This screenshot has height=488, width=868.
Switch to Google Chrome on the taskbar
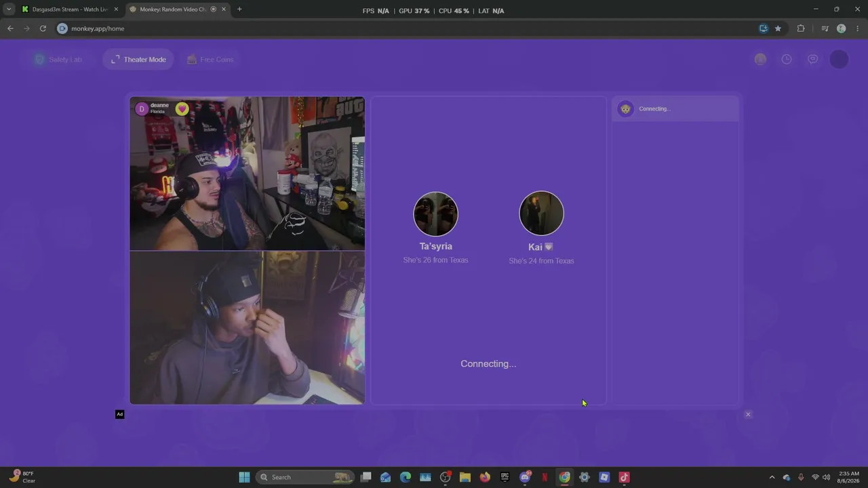[x=564, y=477]
